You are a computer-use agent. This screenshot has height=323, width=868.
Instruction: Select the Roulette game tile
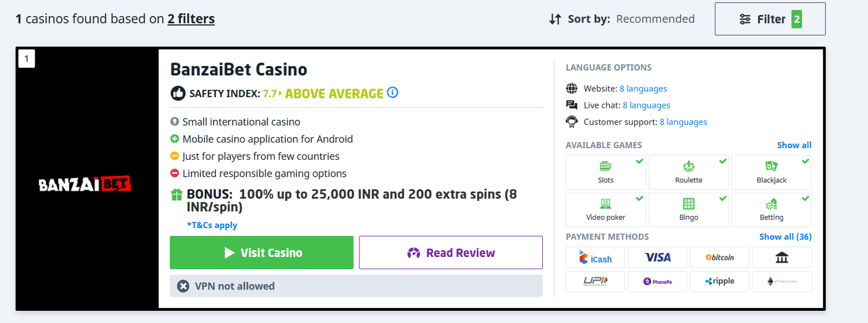pos(689,172)
